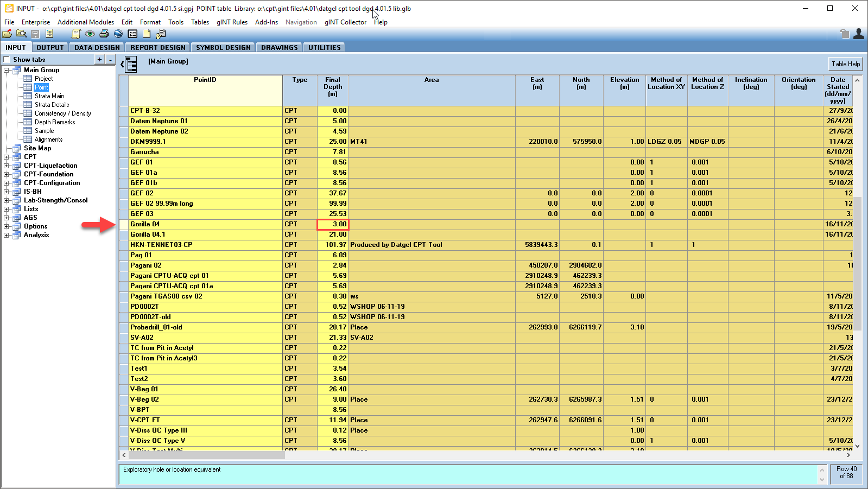This screenshot has height=489, width=868.
Task: Switch to the REPORT DESIGN tab
Action: [157, 48]
